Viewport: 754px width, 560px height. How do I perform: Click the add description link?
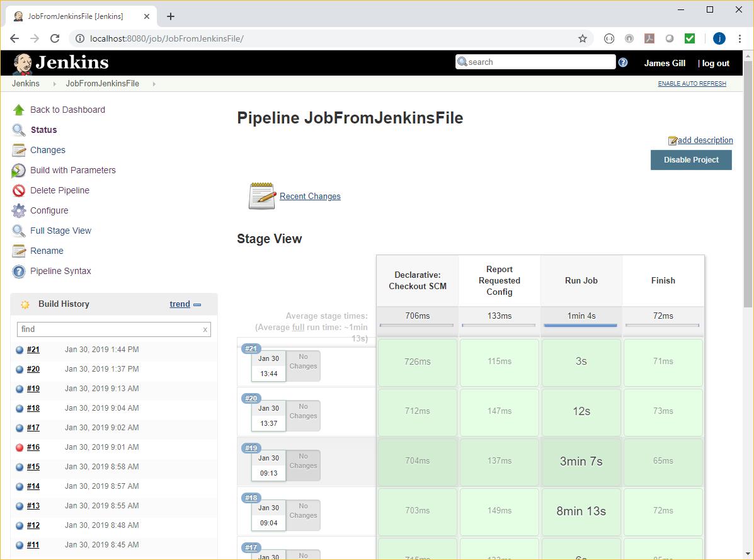click(705, 140)
